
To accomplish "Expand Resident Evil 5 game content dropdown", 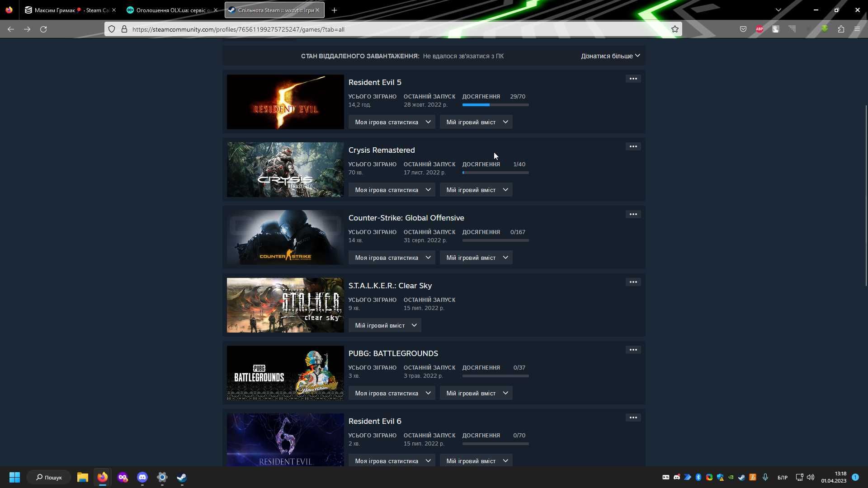I will [x=476, y=122].
